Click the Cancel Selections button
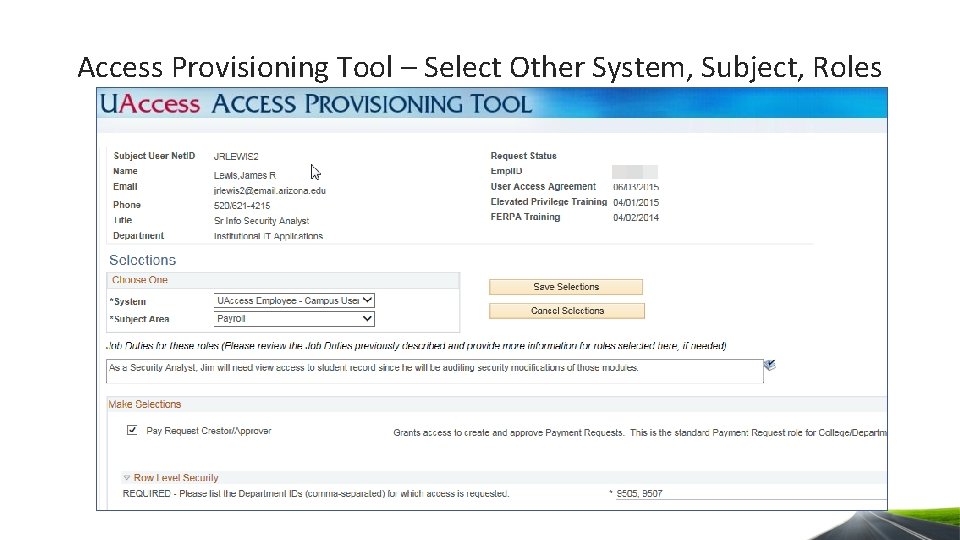The image size is (960, 540). pos(567,311)
